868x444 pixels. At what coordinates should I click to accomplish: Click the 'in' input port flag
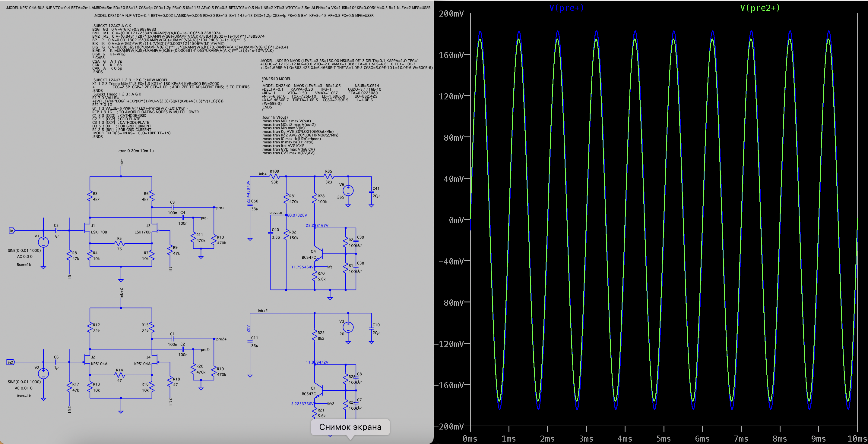12,230
